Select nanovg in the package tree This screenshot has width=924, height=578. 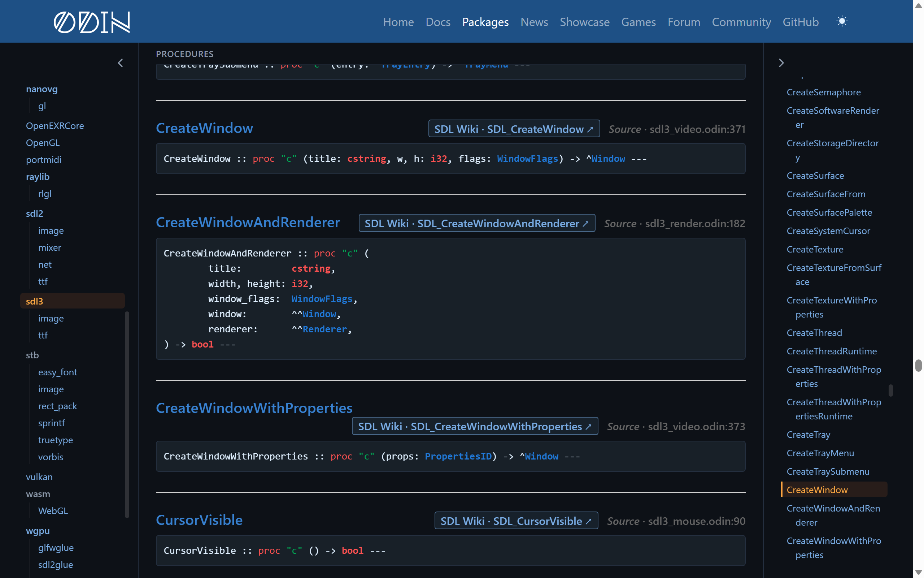[42, 89]
